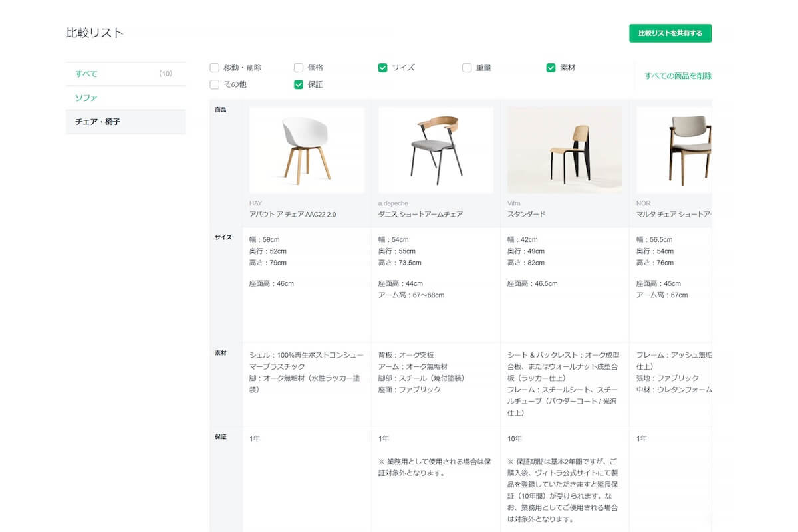Open the NOR マルタ チェア image
The image size is (798, 532).
point(674,150)
